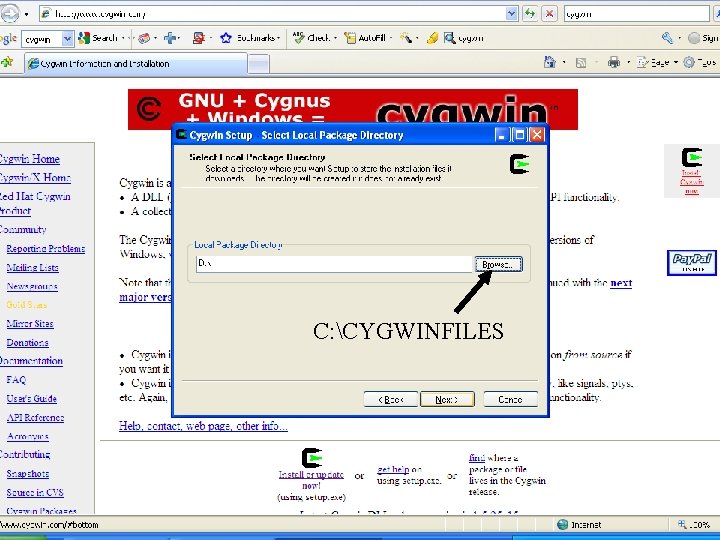Screen dimensions: 720x540
Task: Click the Internet zone globe icon
Action: coord(562,524)
